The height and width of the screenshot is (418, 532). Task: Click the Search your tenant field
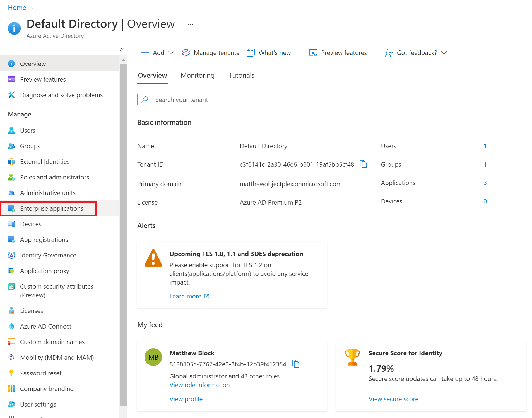coord(332,99)
